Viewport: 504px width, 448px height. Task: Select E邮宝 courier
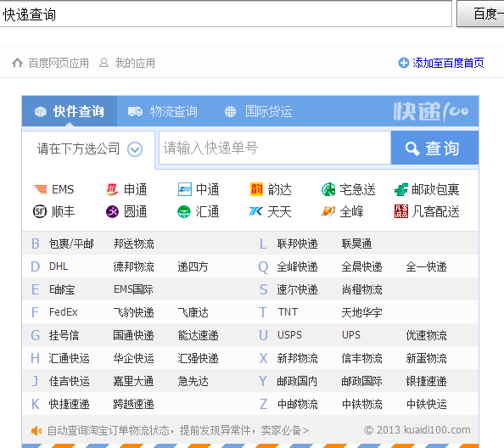(x=62, y=289)
